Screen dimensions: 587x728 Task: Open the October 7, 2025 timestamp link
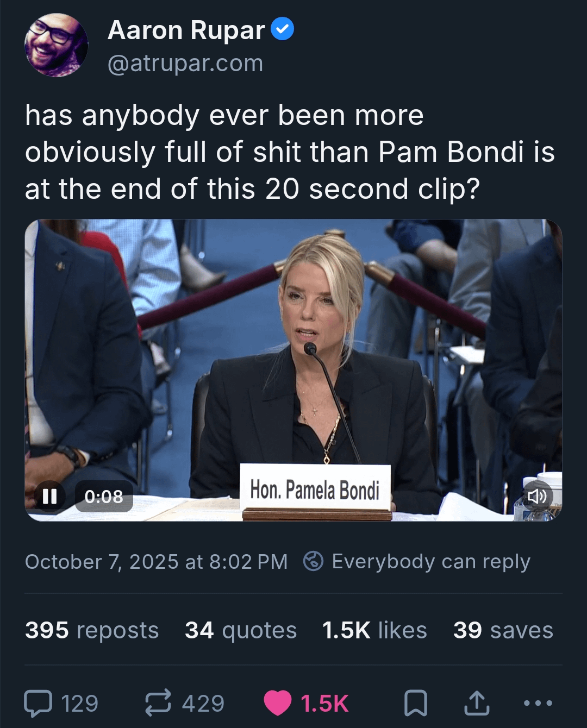coord(156,562)
